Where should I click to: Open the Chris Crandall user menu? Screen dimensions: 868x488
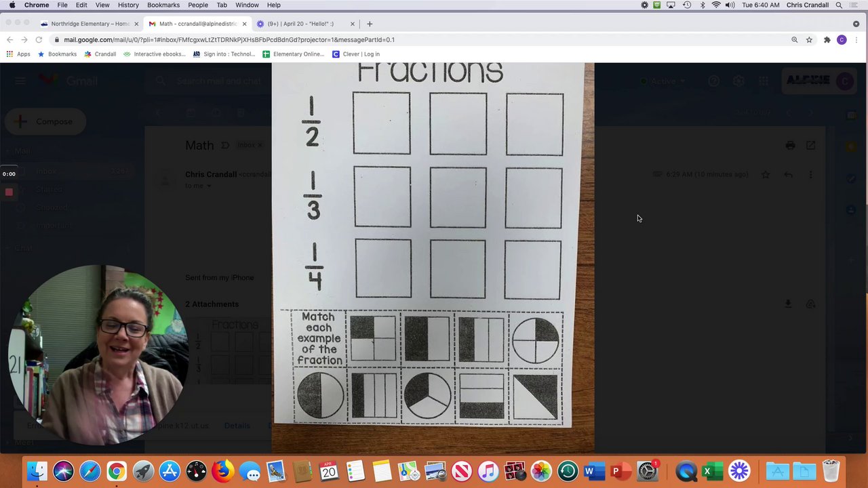807,5
